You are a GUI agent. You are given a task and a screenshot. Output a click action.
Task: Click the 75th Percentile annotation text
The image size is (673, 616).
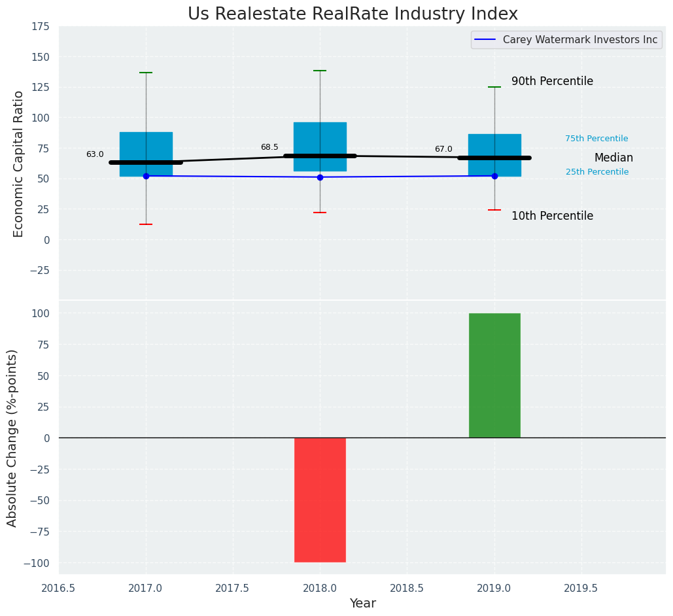(x=596, y=139)
